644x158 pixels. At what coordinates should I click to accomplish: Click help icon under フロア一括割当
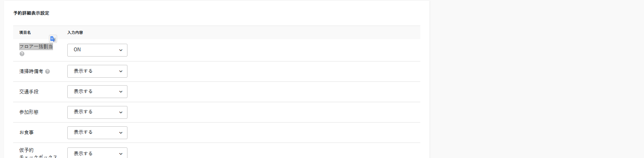[22, 54]
